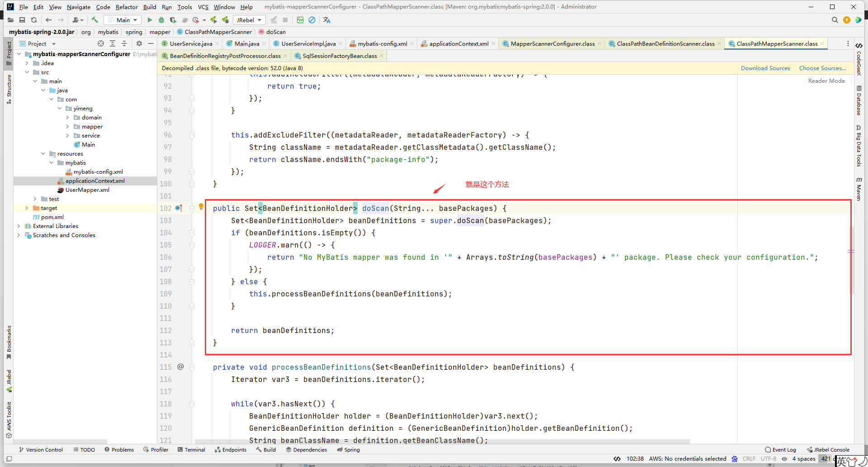Viewport: 868px width, 467px height.
Task: Open the JRebel Console
Action: pyautogui.click(x=828, y=450)
